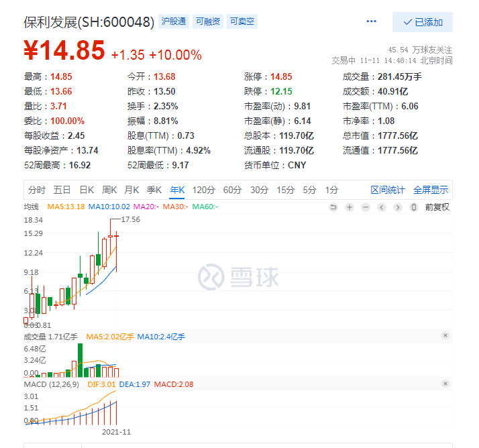The image size is (479, 448).
Task: Switch to the 五日 chart tab
Action: [x=62, y=190]
